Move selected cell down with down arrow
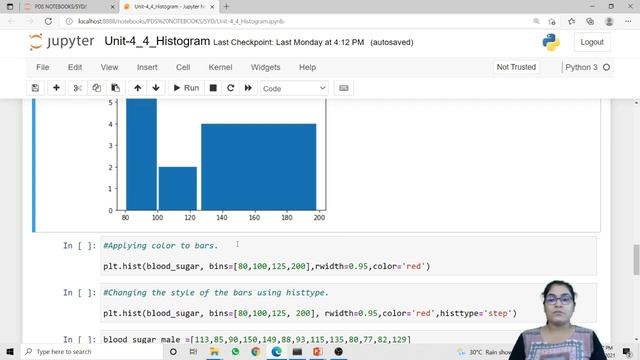640x360 pixels. (x=156, y=88)
